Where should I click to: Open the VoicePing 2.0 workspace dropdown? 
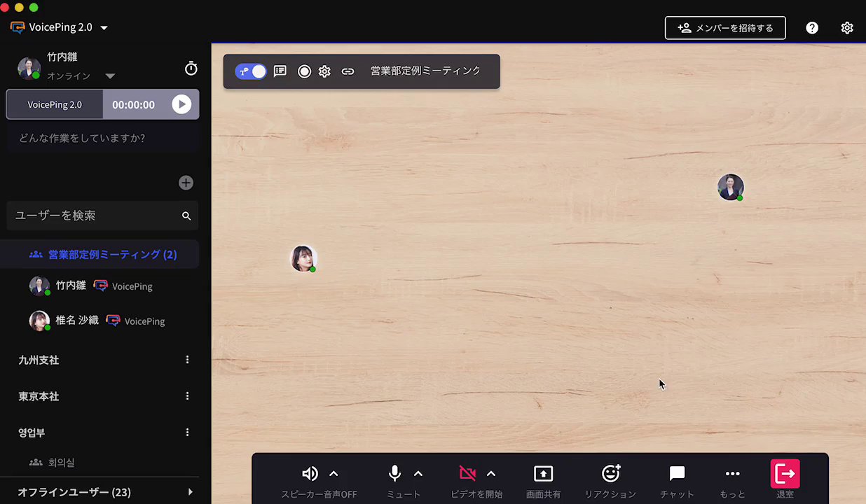click(x=104, y=27)
